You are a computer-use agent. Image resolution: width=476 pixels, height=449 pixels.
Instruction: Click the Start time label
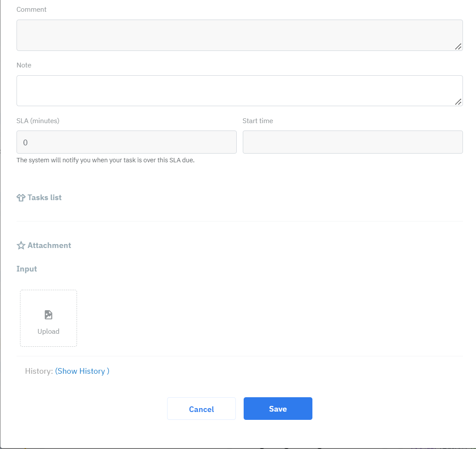(x=258, y=121)
